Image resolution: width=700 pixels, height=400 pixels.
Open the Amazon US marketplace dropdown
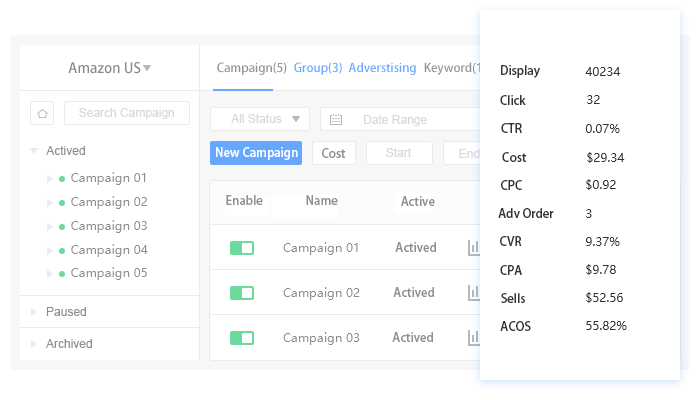click(x=110, y=68)
